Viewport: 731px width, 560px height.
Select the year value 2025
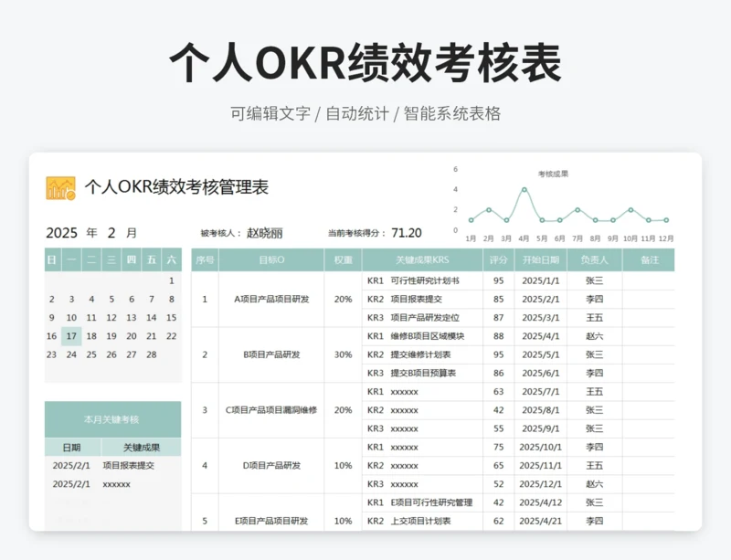tap(61, 233)
